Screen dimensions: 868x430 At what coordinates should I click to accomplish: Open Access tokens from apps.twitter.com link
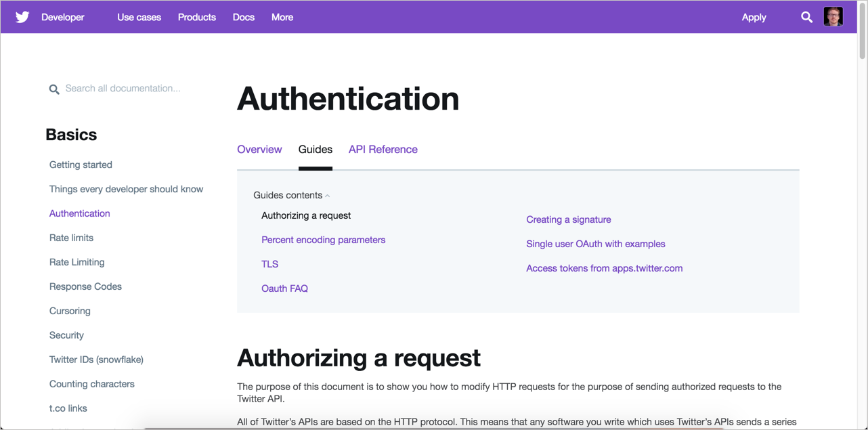(x=604, y=268)
